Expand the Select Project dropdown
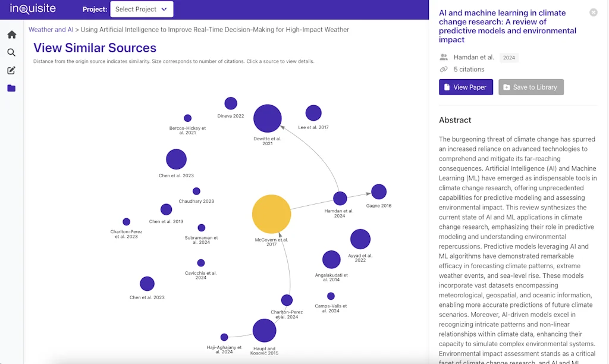The width and height of the screenshot is (609, 364). tap(142, 10)
